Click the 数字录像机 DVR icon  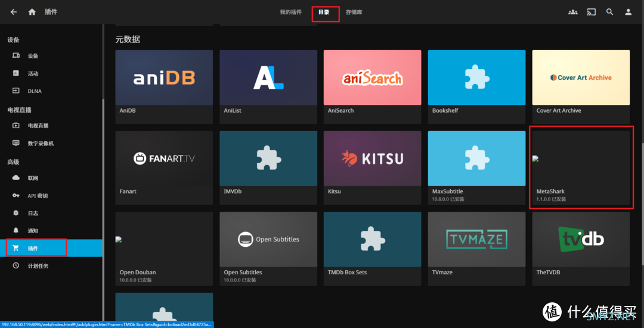[16, 143]
